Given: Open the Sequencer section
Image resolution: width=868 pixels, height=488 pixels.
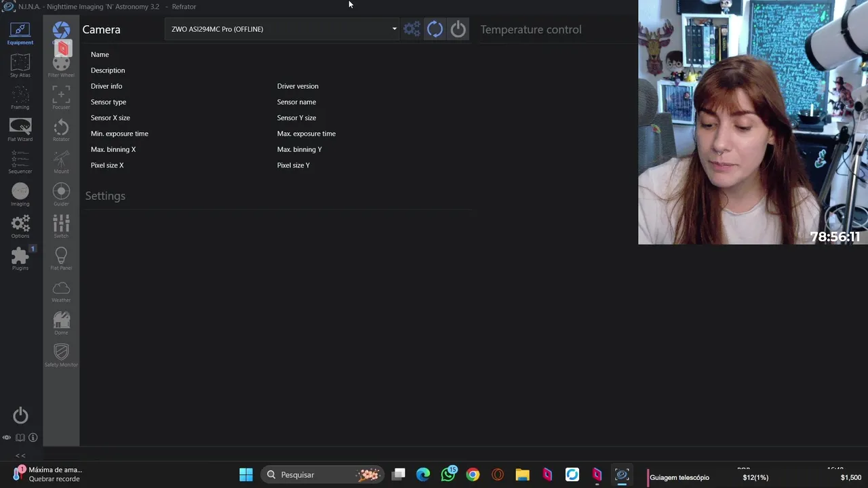Looking at the screenshot, I should pos(20,162).
